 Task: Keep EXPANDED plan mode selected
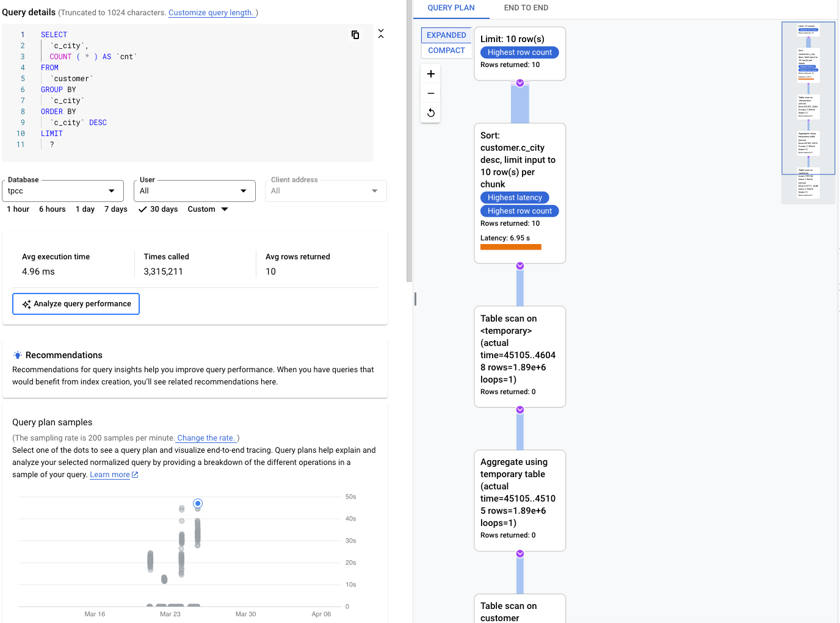[x=446, y=35]
